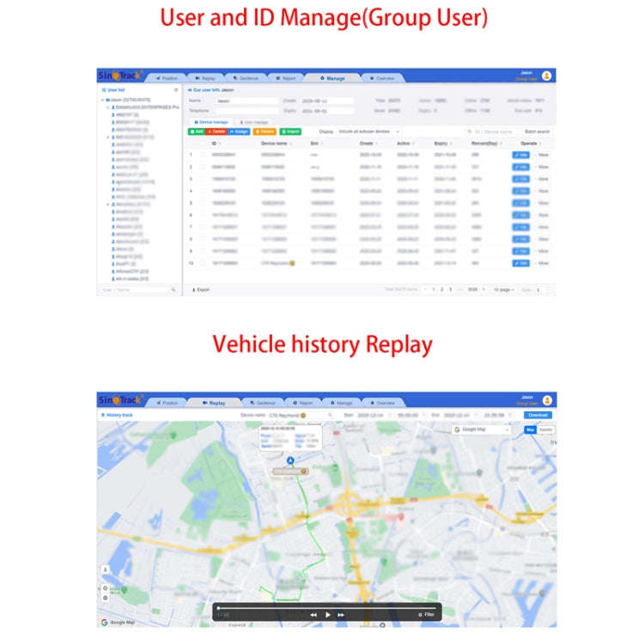The width and height of the screenshot is (644, 644).
Task: Collapse the Jason root tree node
Action: click(102, 100)
